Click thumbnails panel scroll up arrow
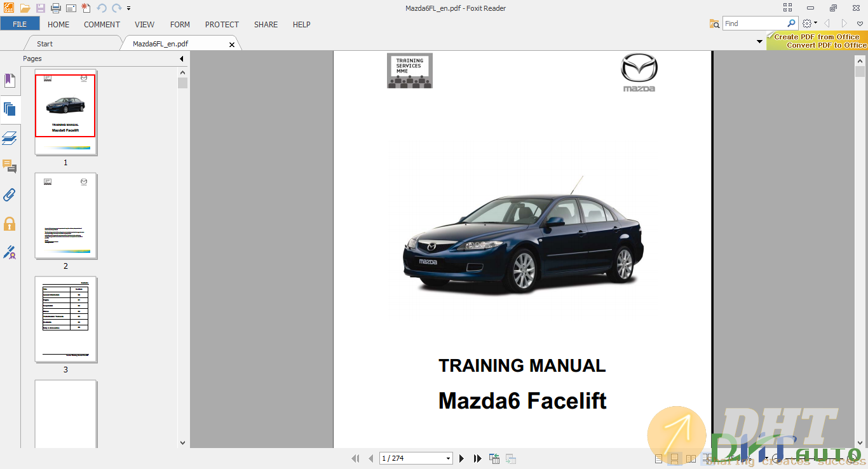The width and height of the screenshot is (868, 469). (183, 72)
